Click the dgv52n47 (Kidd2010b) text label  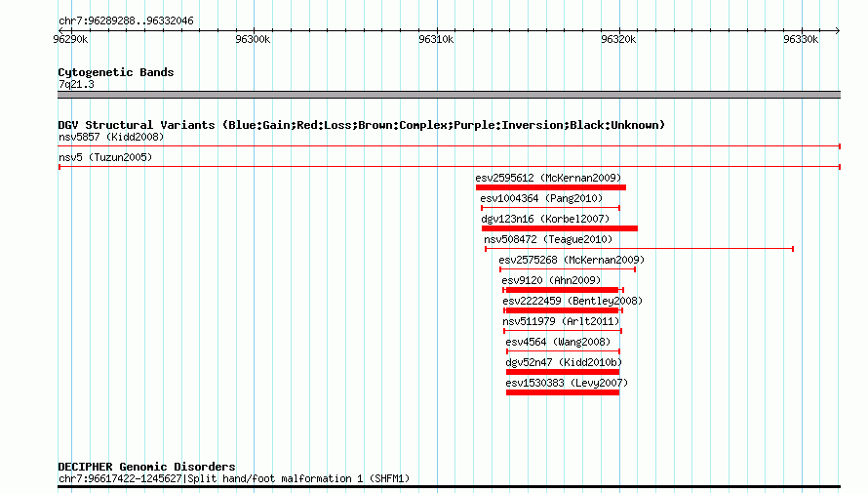point(564,362)
